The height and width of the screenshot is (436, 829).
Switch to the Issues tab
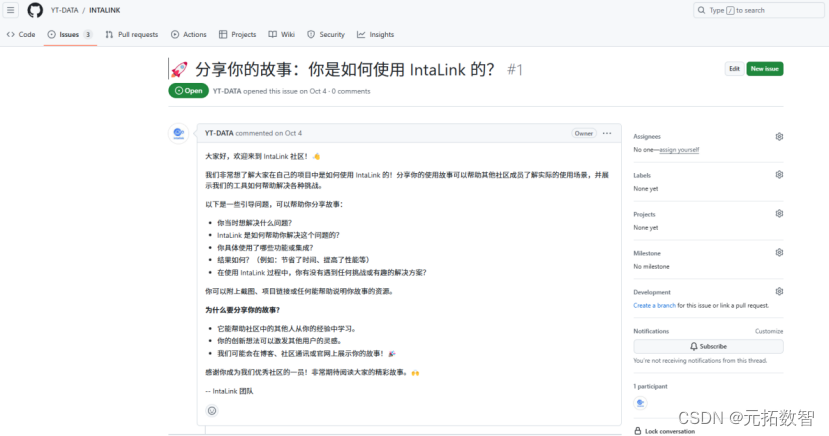[x=70, y=34]
